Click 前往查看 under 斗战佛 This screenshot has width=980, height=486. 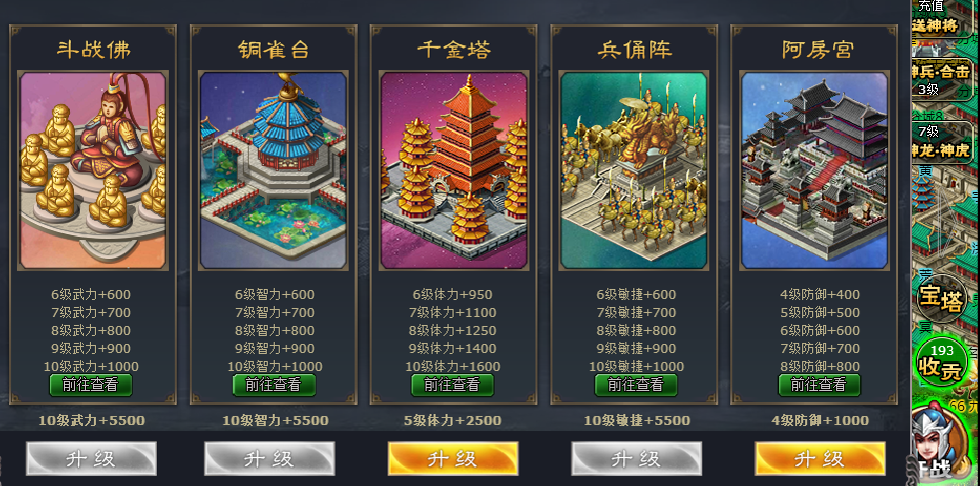tap(91, 385)
